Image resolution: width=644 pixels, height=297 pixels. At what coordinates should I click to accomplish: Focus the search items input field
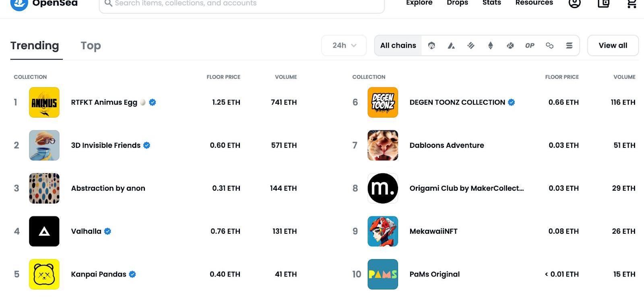click(x=242, y=4)
